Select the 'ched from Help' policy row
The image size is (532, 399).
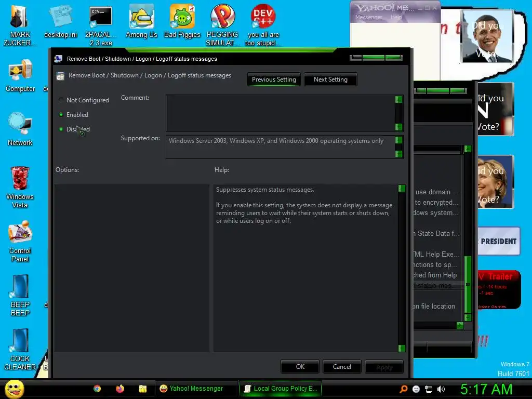437,275
